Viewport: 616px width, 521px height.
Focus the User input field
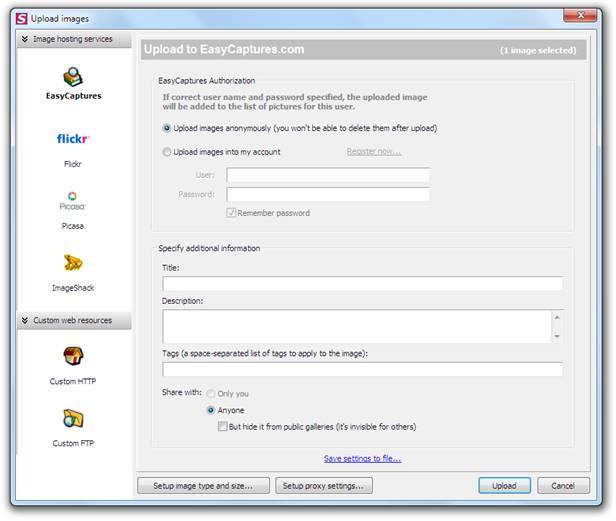[328, 175]
